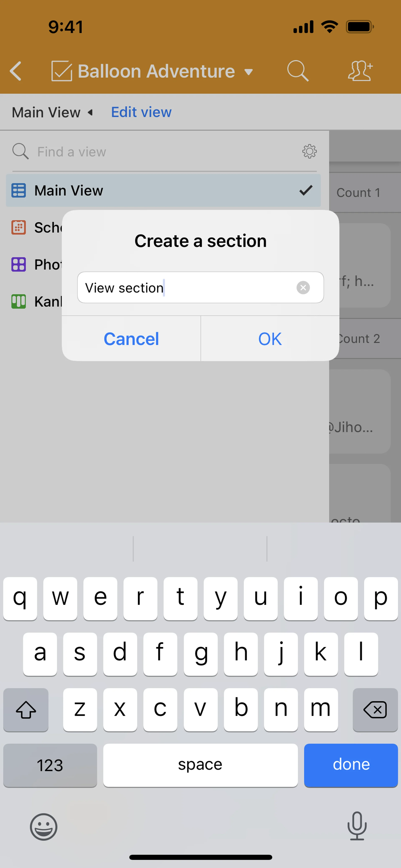The image size is (401, 868).
Task: Focus the View section name input
Action: [x=200, y=287]
